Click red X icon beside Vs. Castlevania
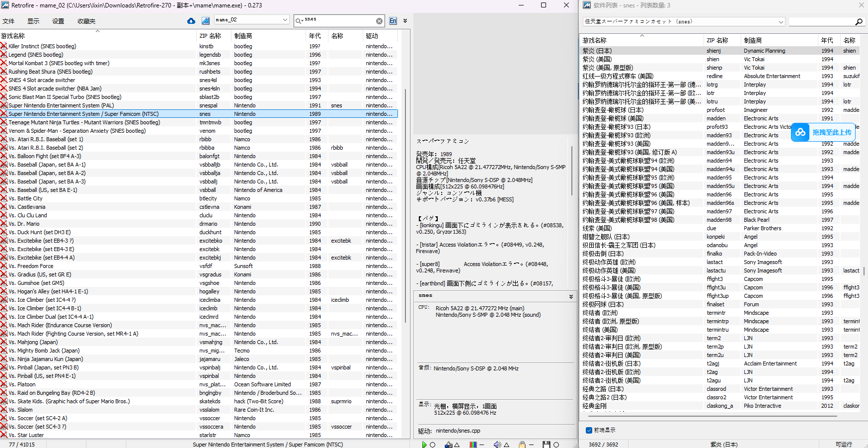 coord(4,207)
